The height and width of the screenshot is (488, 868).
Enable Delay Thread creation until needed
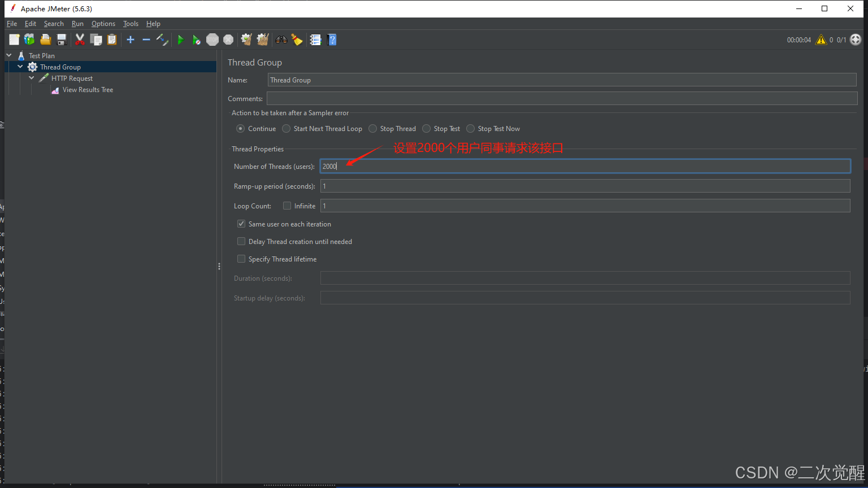click(x=241, y=242)
